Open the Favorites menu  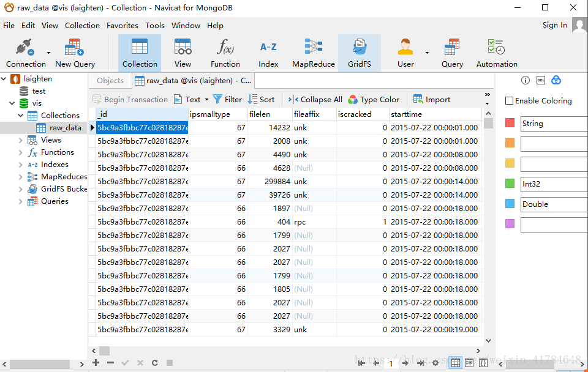123,26
